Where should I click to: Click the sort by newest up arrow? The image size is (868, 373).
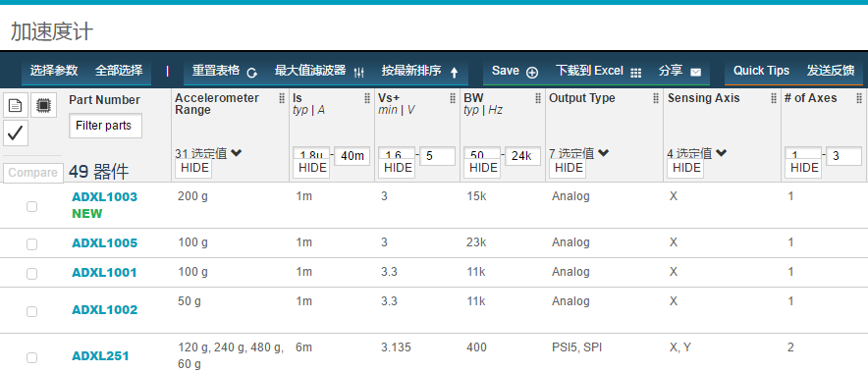click(454, 73)
